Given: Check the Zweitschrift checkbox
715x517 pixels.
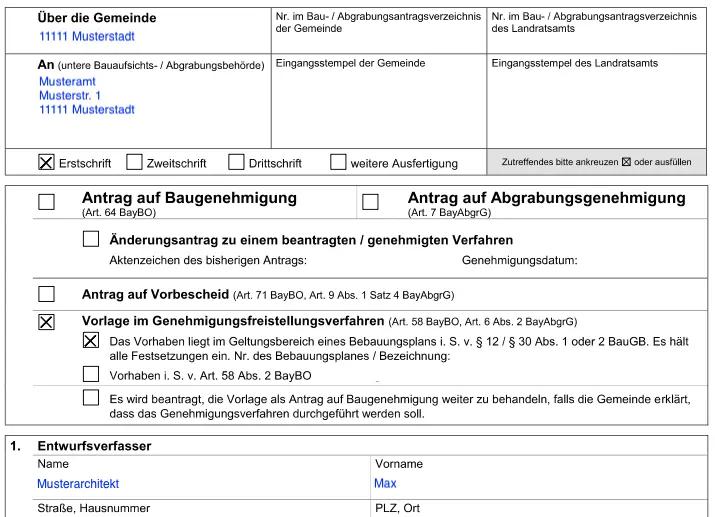Looking at the screenshot, I should 134,162.
